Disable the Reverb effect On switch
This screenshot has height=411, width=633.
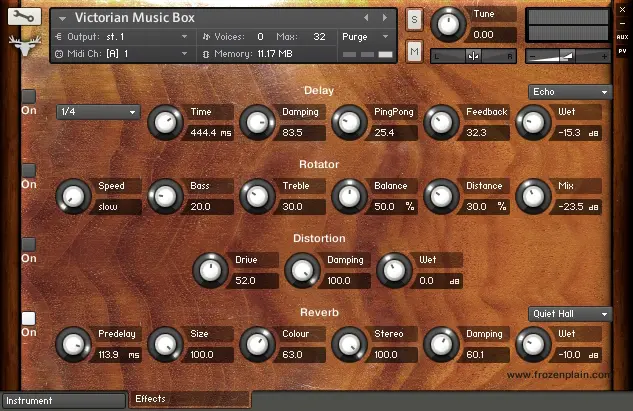[29, 318]
